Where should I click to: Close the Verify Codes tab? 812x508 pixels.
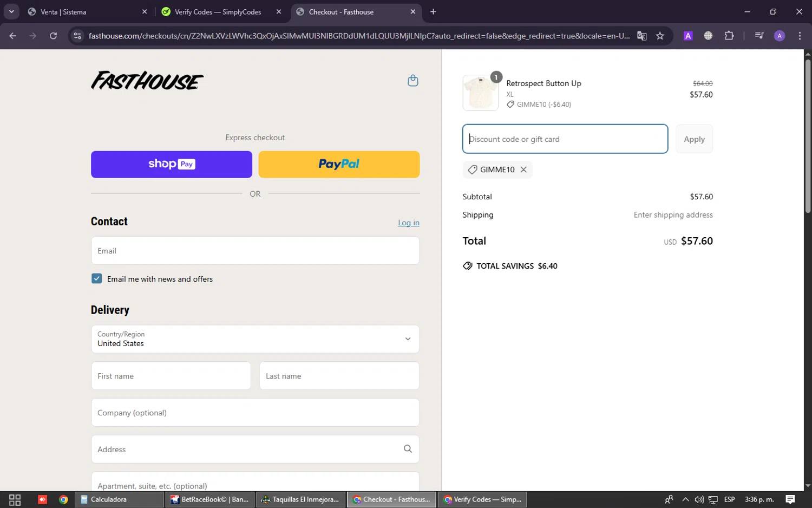279,11
